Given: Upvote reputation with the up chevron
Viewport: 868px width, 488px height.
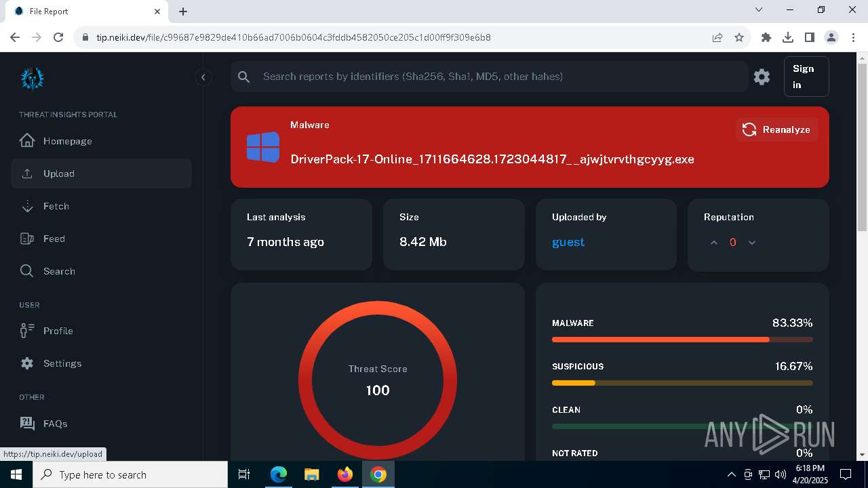Looking at the screenshot, I should [714, 243].
